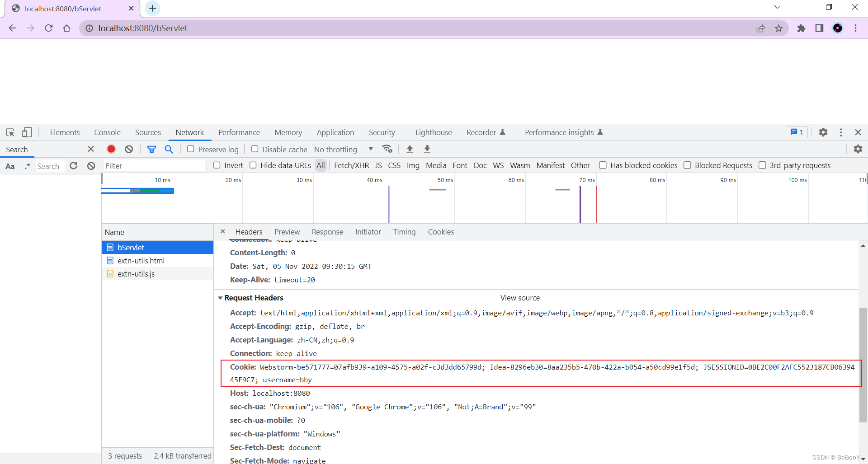Filter requests by Doc type
This screenshot has height=464, width=868.
pos(480,165)
